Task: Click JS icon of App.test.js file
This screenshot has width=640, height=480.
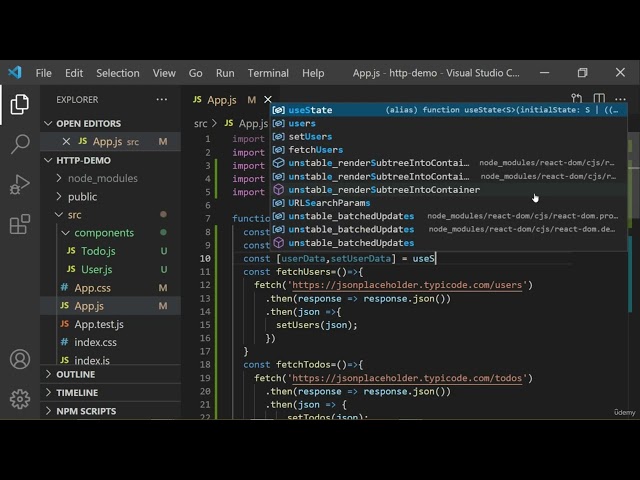Action: (x=64, y=324)
